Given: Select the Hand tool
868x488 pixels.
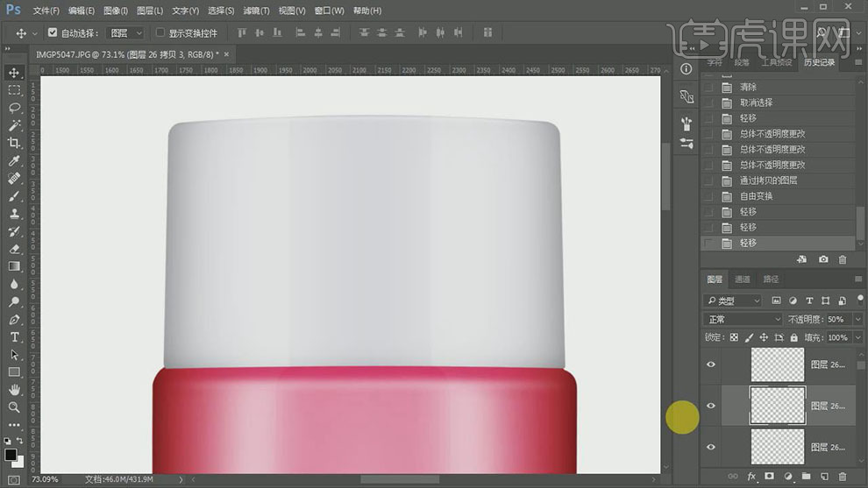Looking at the screenshot, I should tap(15, 390).
